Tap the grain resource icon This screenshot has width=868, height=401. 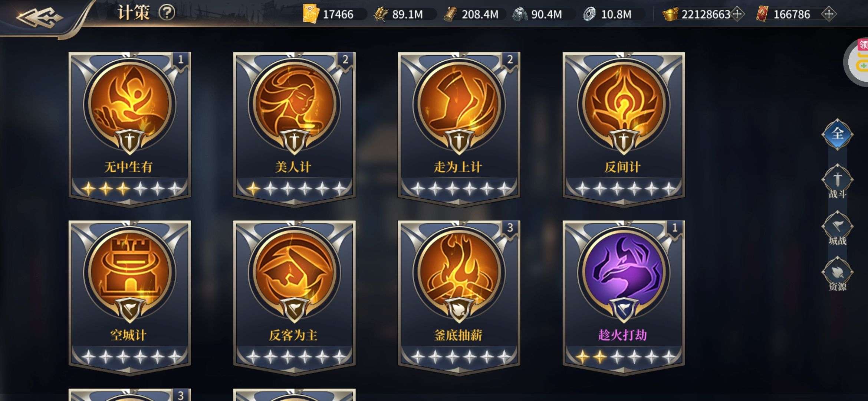tap(381, 14)
